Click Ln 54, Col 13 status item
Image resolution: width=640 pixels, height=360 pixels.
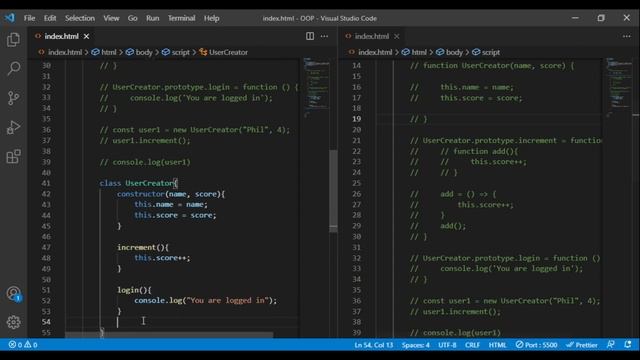pyautogui.click(x=373, y=345)
